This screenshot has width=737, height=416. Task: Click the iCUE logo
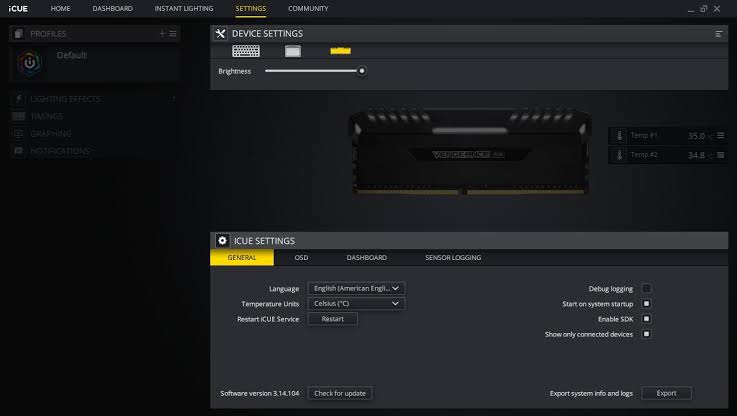coord(18,8)
